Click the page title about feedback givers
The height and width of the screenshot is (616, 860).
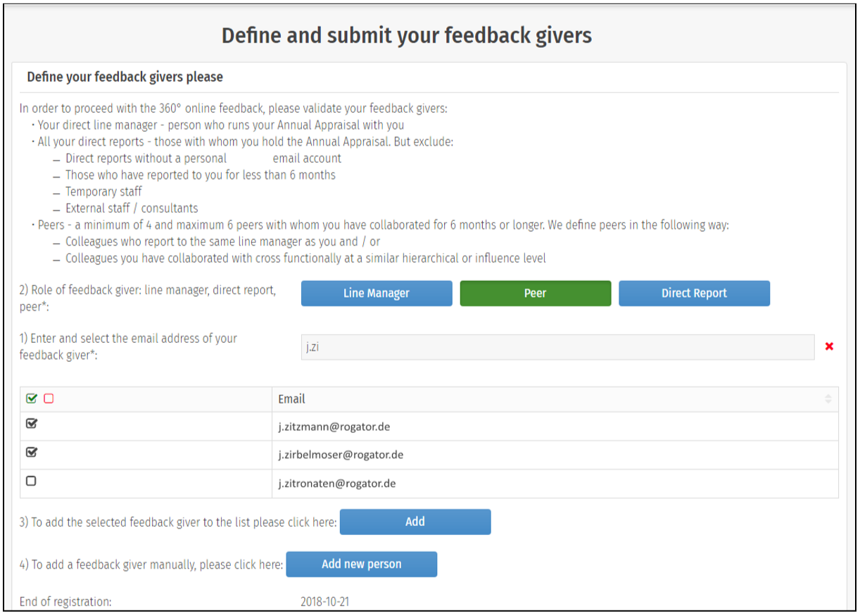407,35
